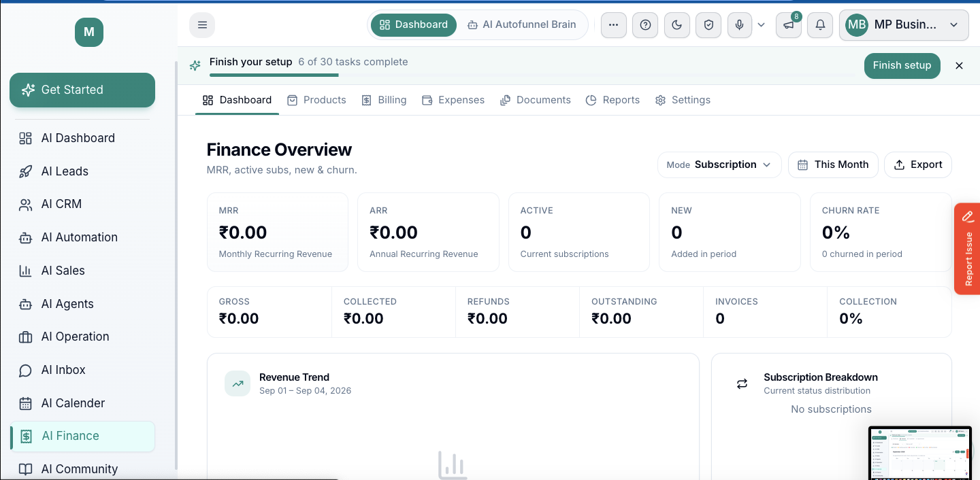Open the notifications bell icon
Screen dimensions: 980x480
pyautogui.click(x=820, y=25)
